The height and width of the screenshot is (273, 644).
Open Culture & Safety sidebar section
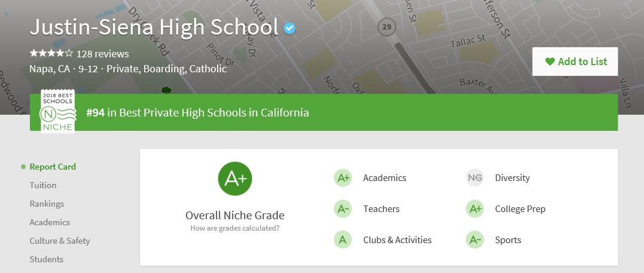pos(60,241)
